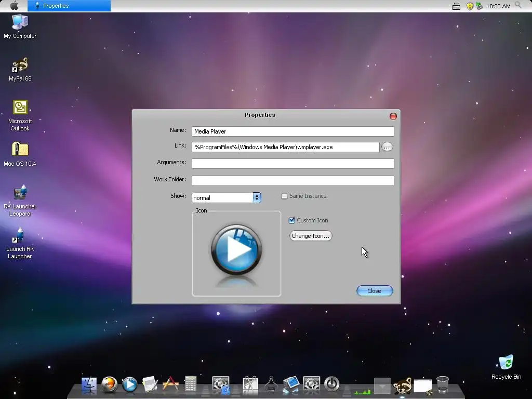Select the My Computer desktop icon

[20, 26]
